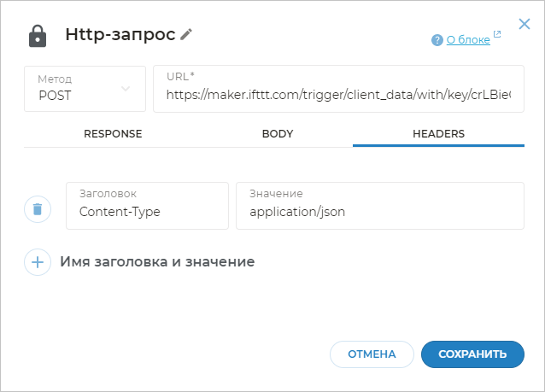Click the plus icon to add header
Screen dimensions: 545x392
tap(38, 261)
